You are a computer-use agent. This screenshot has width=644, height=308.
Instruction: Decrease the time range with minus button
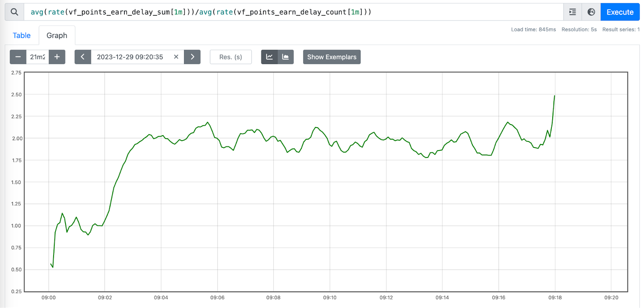pyautogui.click(x=18, y=57)
